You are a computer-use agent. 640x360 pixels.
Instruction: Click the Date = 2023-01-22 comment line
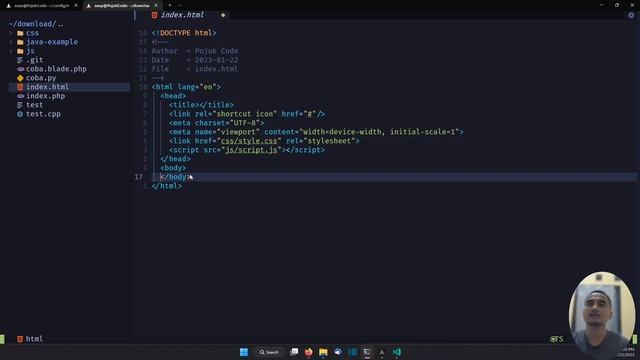(x=195, y=60)
